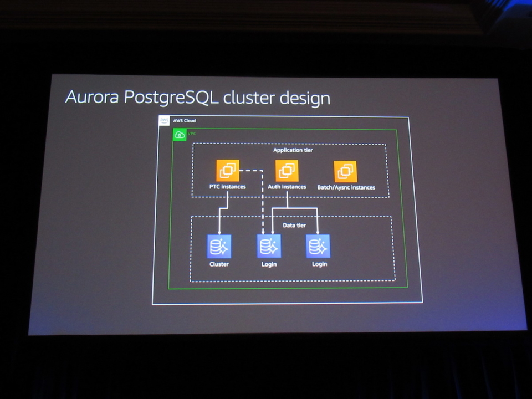
Task: Select the Batch/Aysnc instances EC2 icon
Action: coord(345,172)
